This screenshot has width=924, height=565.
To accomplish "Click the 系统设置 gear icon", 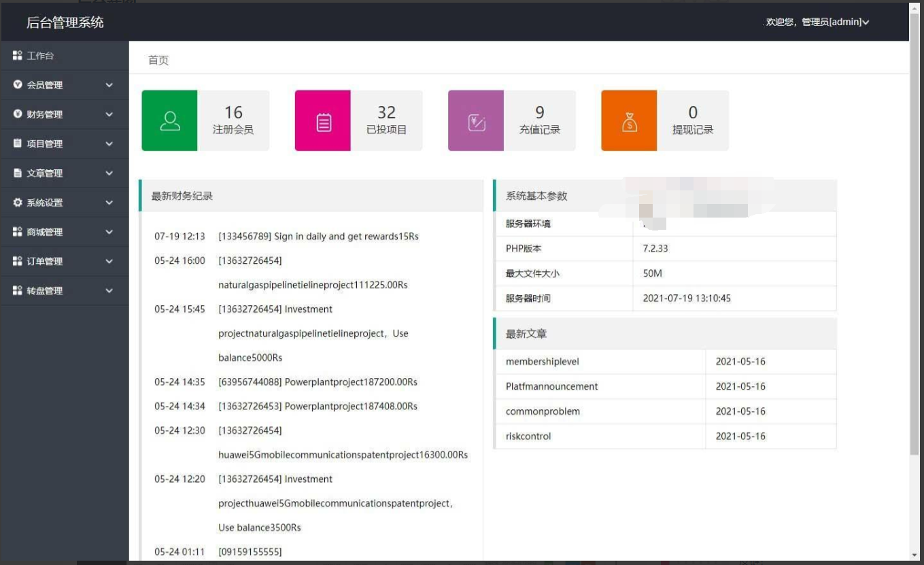I will point(18,203).
